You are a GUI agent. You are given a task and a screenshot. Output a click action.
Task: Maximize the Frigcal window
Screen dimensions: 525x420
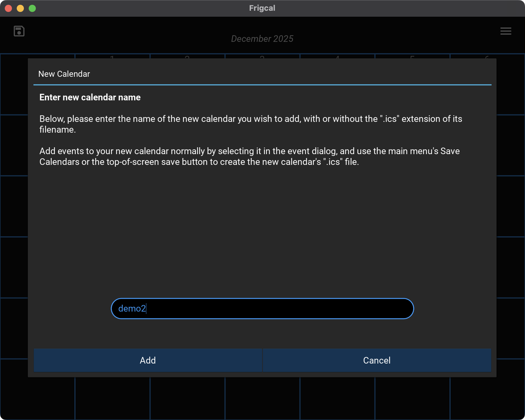click(x=32, y=8)
